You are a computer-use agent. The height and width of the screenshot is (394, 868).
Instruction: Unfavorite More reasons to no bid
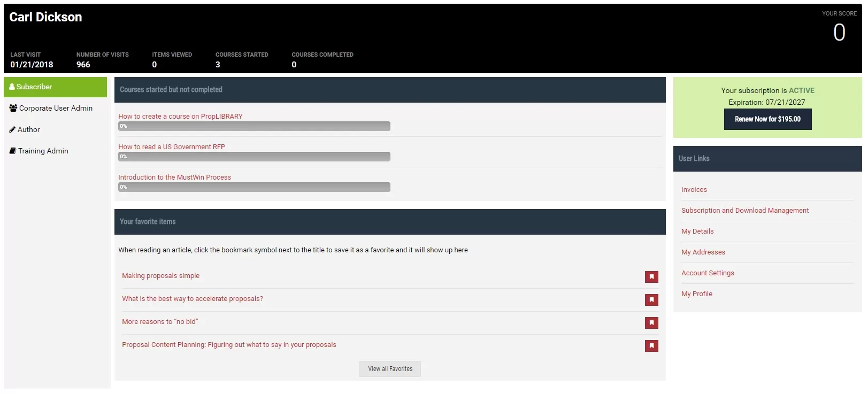[651, 323]
